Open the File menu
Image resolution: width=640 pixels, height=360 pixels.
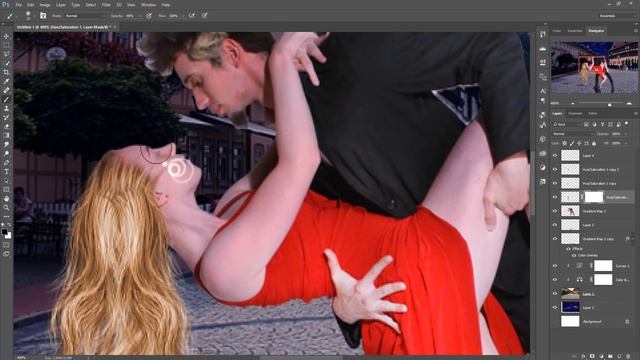point(18,5)
